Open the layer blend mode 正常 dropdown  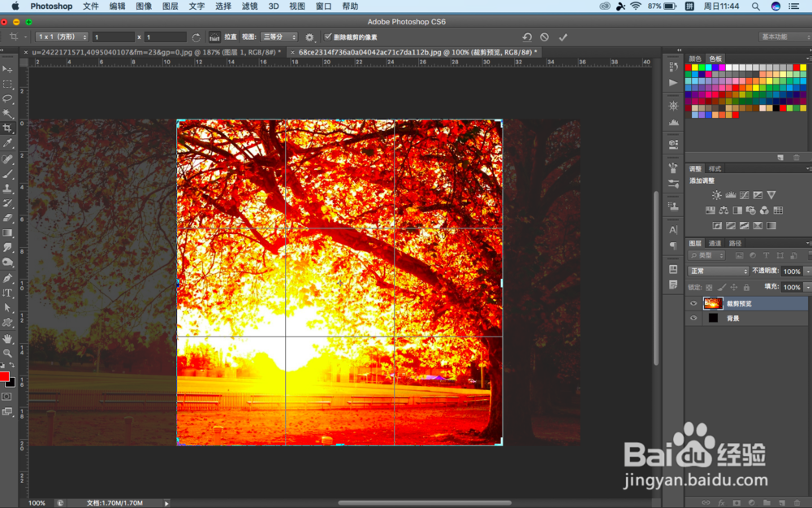tap(719, 271)
